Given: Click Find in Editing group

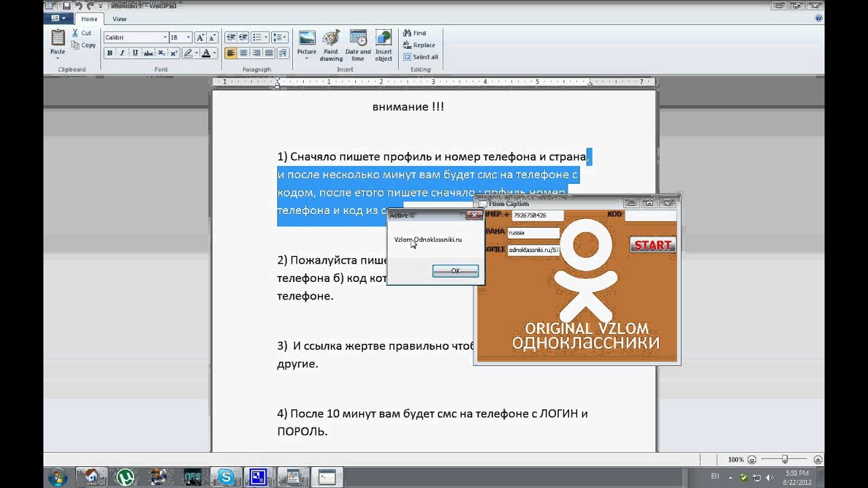Looking at the screenshot, I should pyautogui.click(x=414, y=33).
